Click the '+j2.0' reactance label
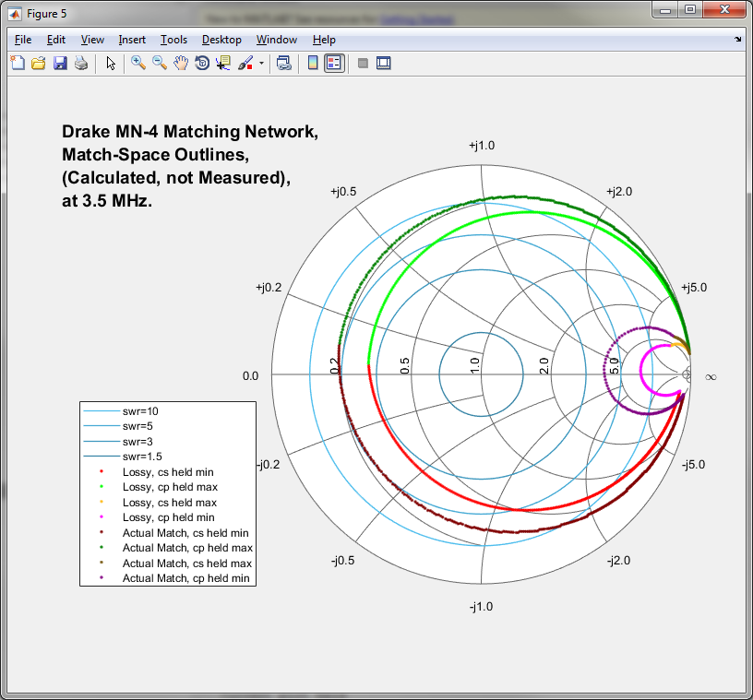Viewport: 753px width, 700px height. [x=619, y=192]
